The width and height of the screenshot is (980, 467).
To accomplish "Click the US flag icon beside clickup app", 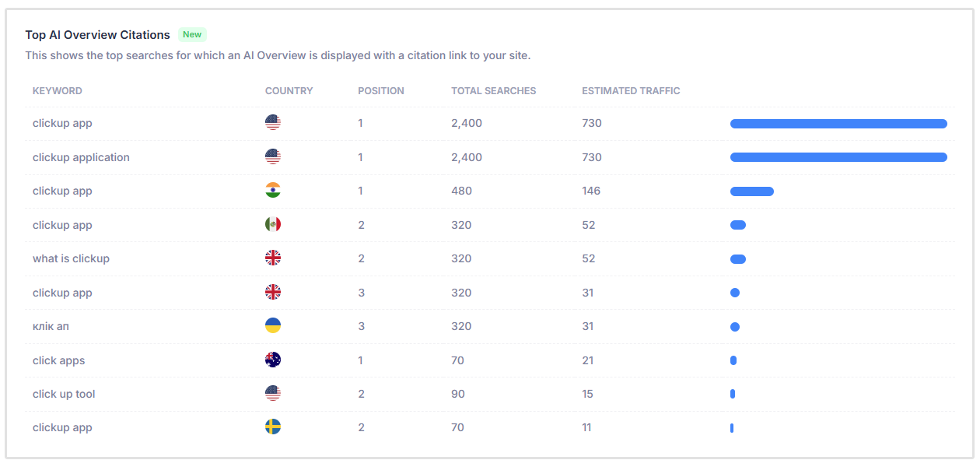I will tap(273, 122).
